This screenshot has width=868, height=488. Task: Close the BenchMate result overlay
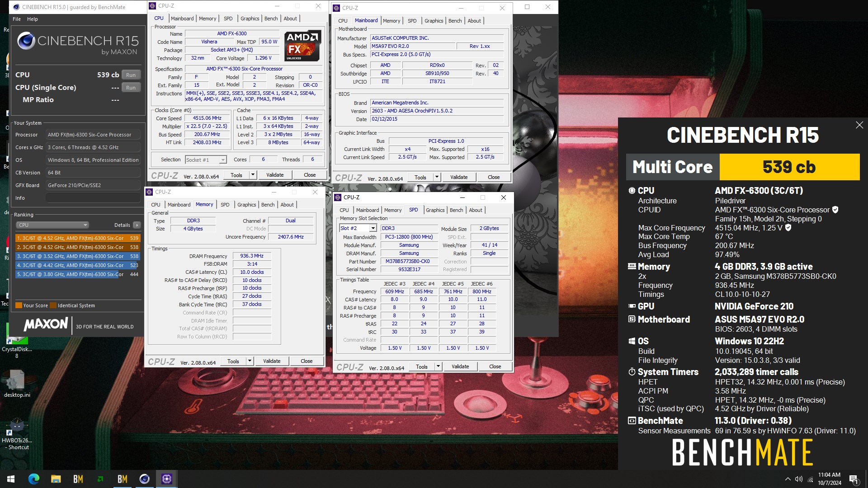[859, 125]
